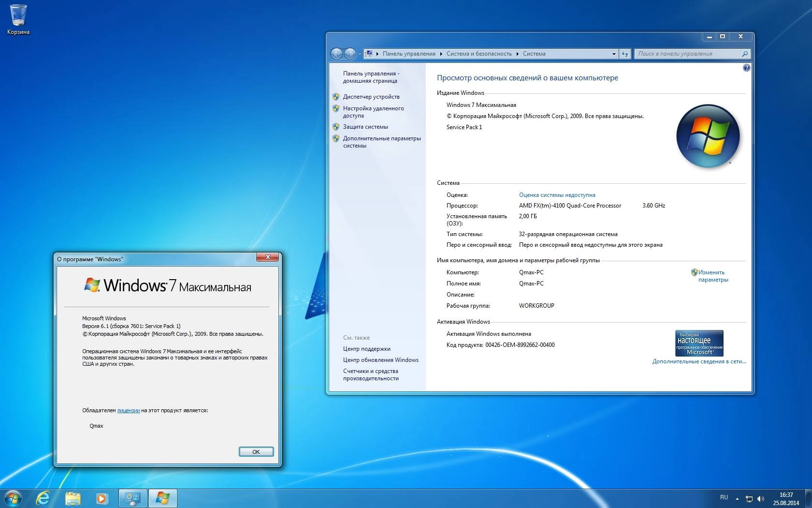Click OK in About Windows dialog
The image size is (812, 508).
256,451
